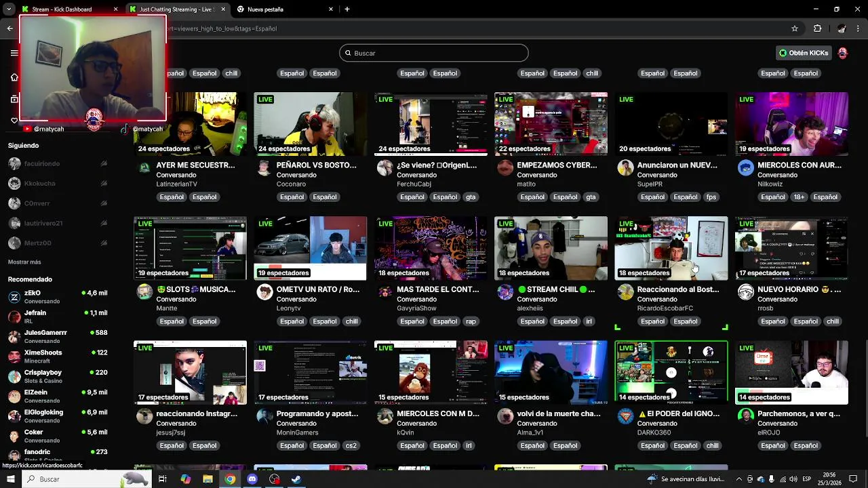Screen dimensions: 868x488
Task: Open a new browser tab with plus icon
Action: pyautogui.click(x=347, y=9)
